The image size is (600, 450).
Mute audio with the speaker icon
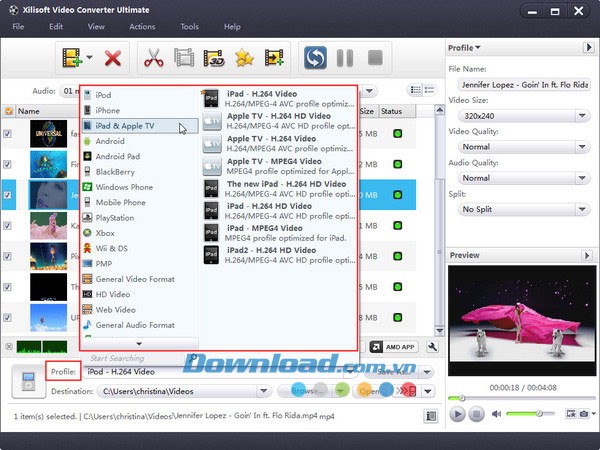pyautogui.click(x=496, y=414)
